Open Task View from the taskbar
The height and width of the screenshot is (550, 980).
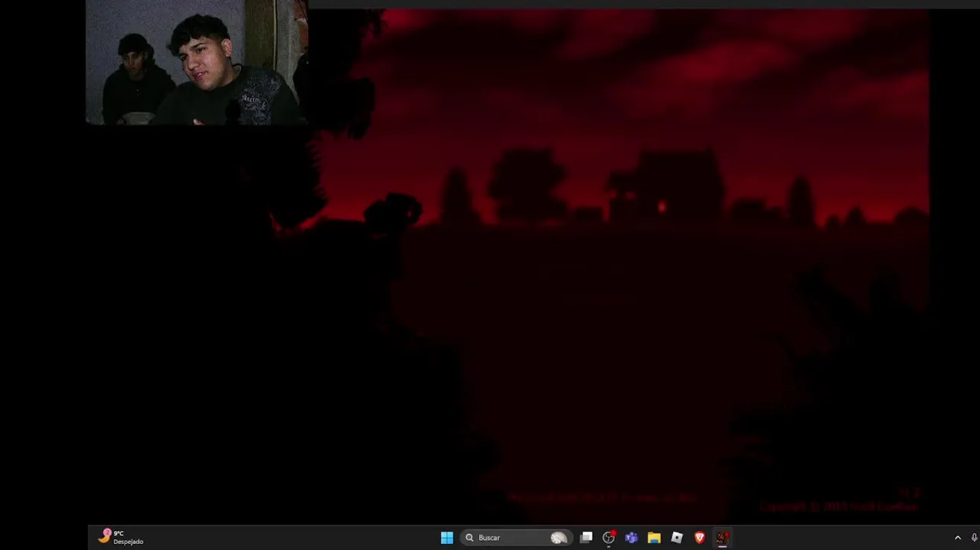point(586,538)
